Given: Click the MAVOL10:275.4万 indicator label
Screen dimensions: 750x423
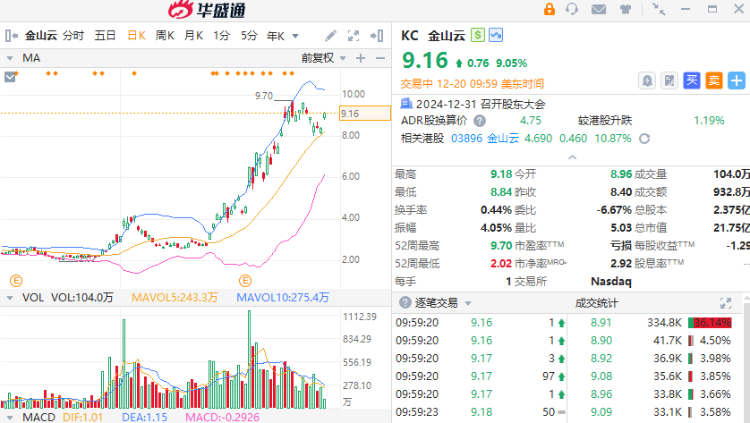Looking at the screenshot, I should coord(283,298).
